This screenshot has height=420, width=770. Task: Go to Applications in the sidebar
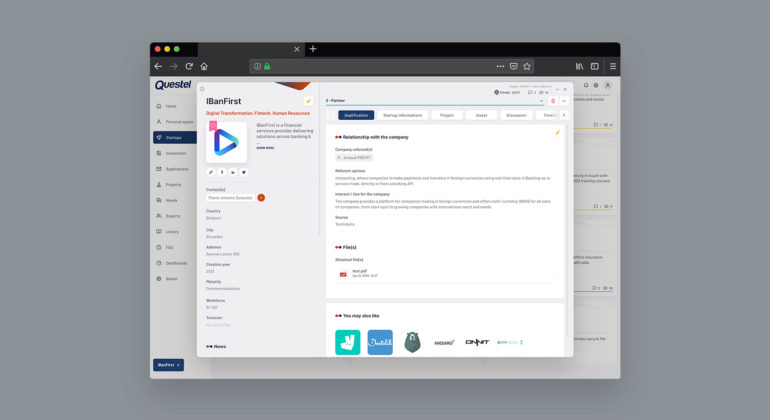(172, 169)
